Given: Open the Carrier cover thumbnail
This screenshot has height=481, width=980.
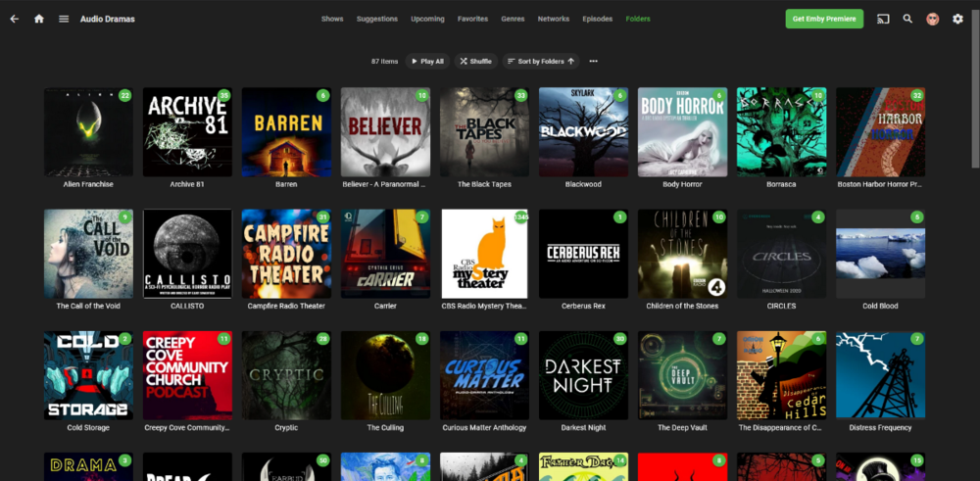Looking at the screenshot, I should pos(385,254).
